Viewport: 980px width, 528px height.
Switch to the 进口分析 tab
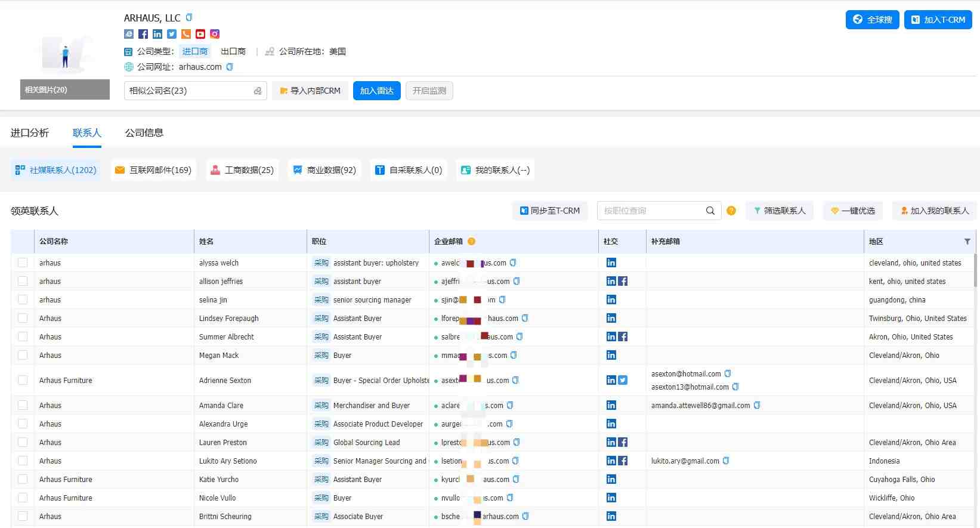30,132
